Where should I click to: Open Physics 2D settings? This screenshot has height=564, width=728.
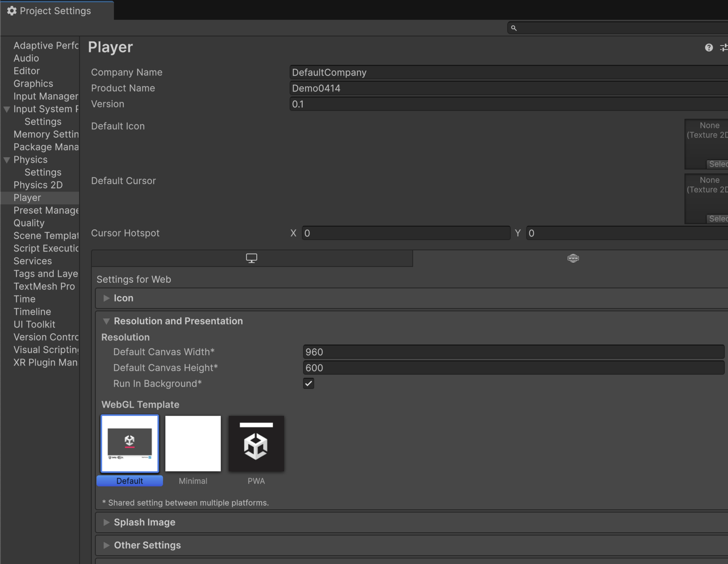pos(38,185)
